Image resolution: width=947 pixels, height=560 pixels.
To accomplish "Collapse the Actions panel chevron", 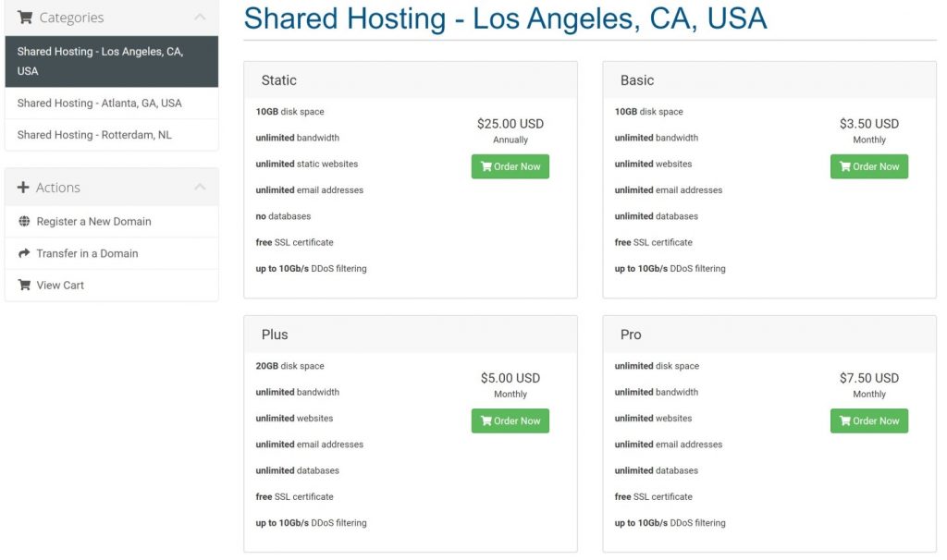I will 200,187.
